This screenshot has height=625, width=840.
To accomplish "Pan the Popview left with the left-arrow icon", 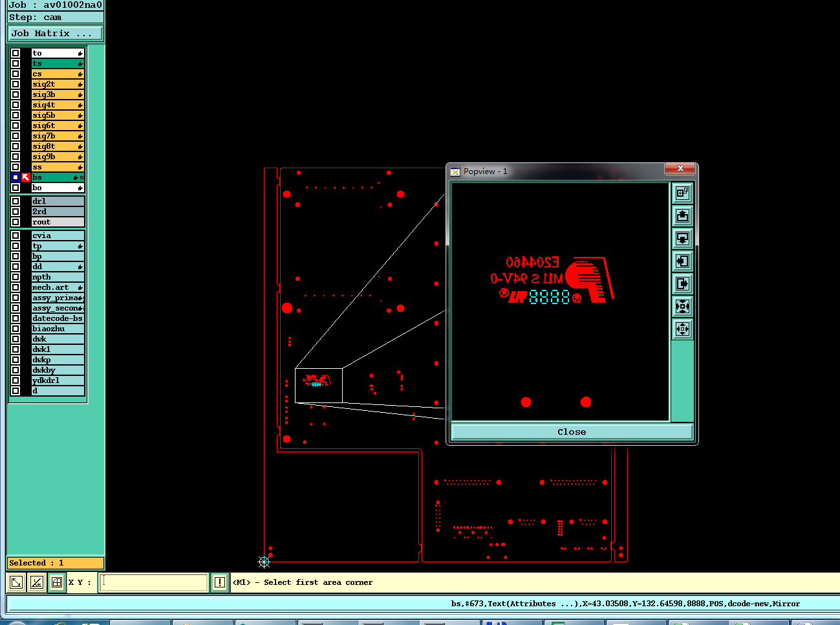I will point(682,261).
